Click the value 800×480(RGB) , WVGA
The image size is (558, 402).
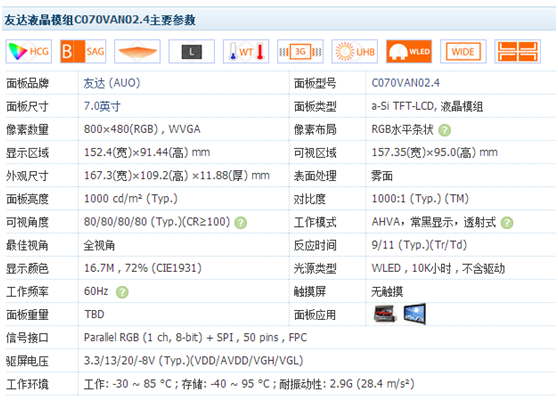(x=142, y=129)
